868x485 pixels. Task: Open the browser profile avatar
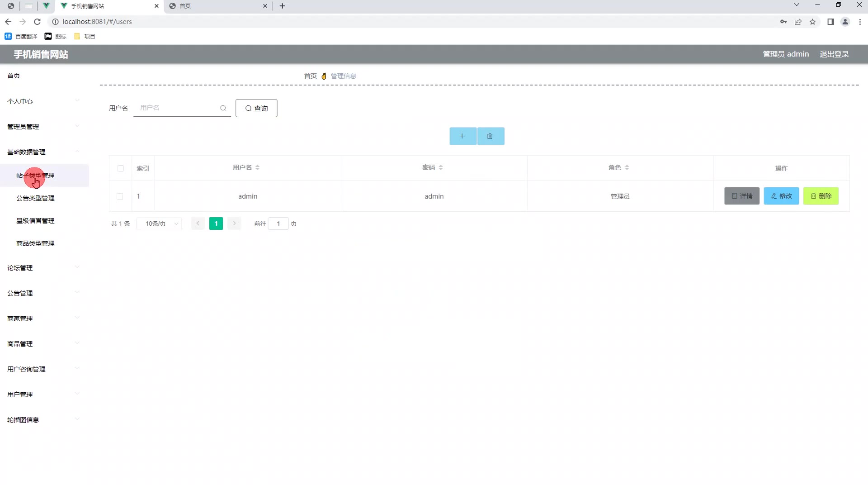(845, 22)
